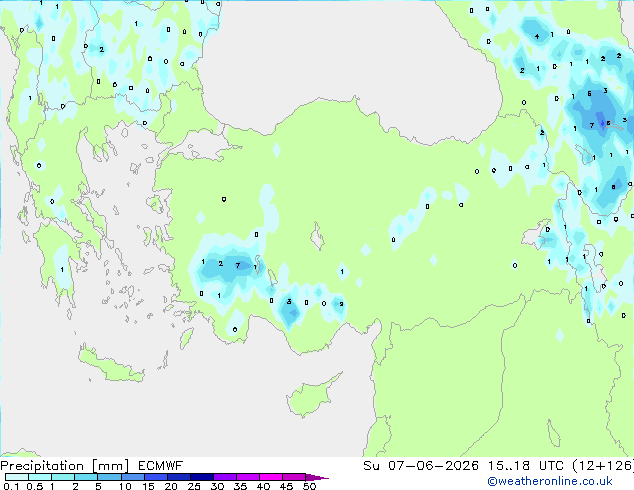The image size is (634, 490).
Task: Click the 7 mm value in southwest Turkey
Action: [238, 266]
